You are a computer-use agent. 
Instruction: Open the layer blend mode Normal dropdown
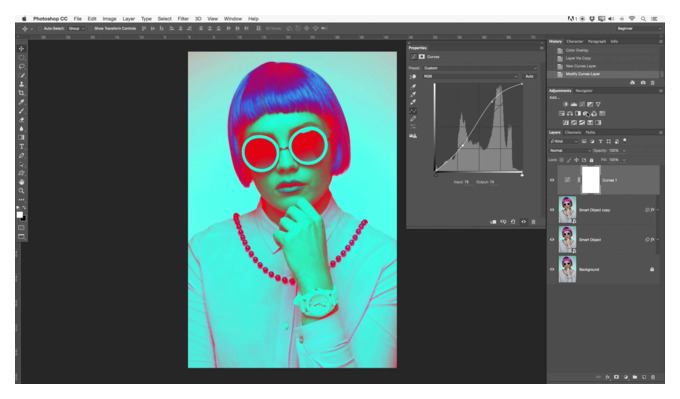pyautogui.click(x=570, y=150)
